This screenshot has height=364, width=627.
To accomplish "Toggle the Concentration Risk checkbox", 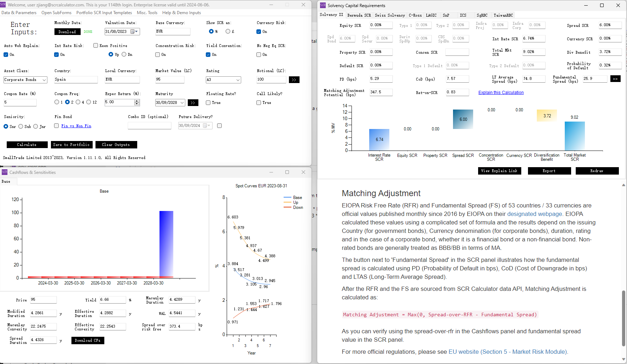I will point(158,54).
